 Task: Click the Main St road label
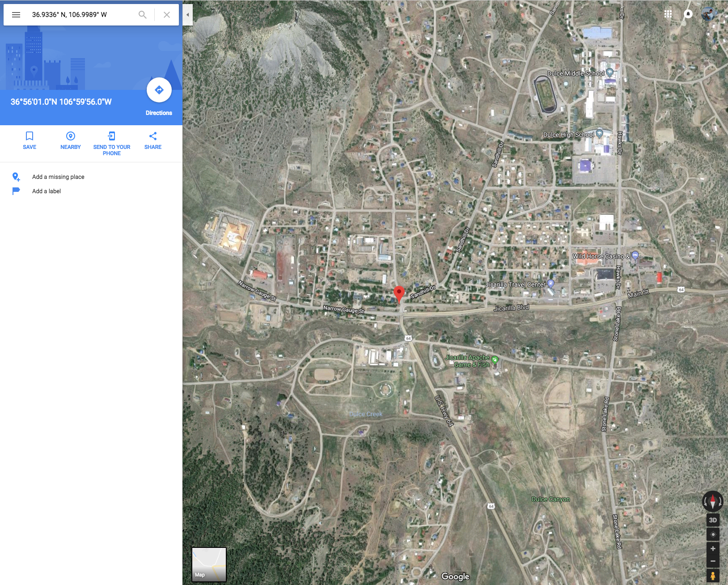click(x=638, y=293)
